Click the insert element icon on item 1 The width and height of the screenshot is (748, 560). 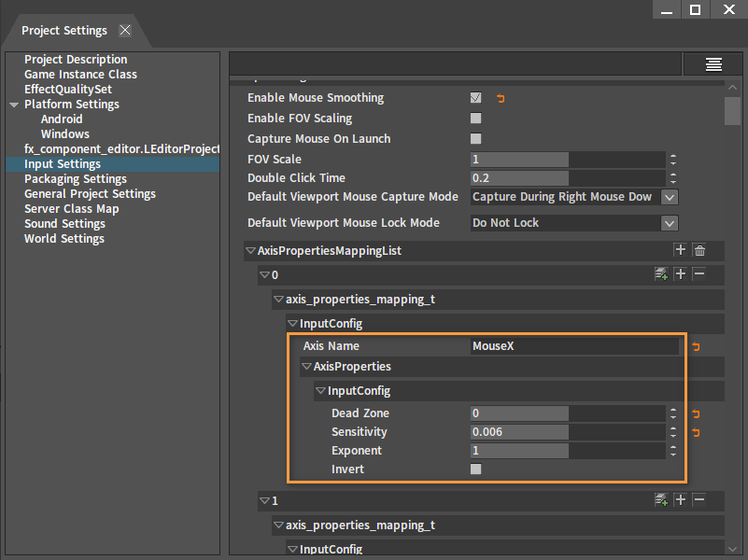pos(661,500)
